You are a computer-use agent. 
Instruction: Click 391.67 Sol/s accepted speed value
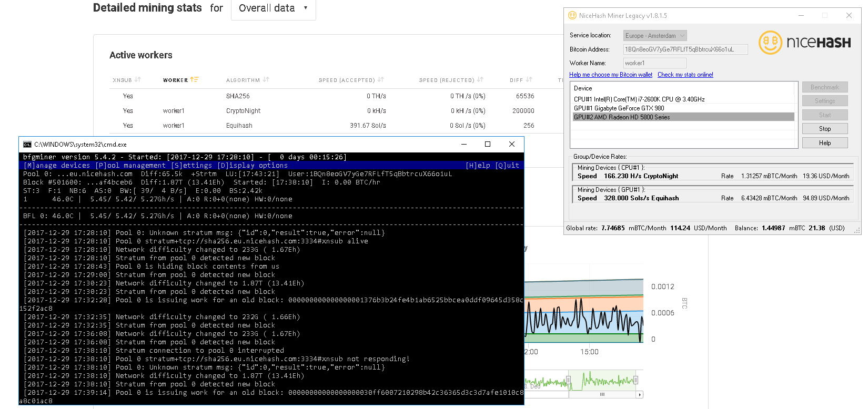368,126
